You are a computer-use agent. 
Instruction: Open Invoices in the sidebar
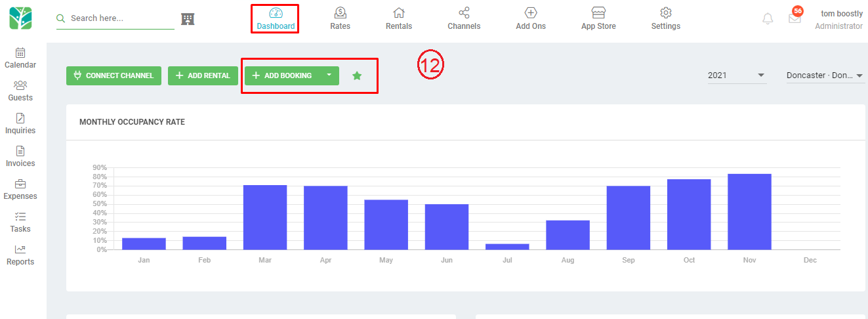tap(20, 157)
